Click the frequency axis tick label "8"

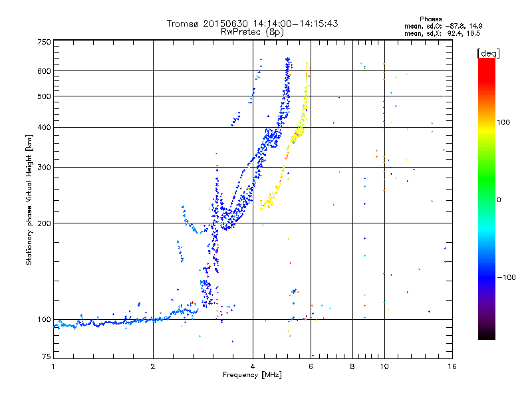[352, 366]
